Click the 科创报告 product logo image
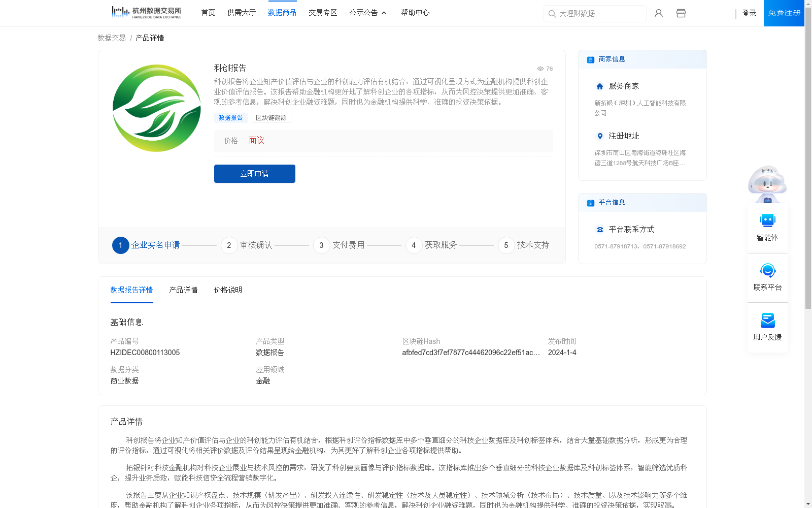The width and height of the screenshot is (812, 508). (x=156, y=108)
